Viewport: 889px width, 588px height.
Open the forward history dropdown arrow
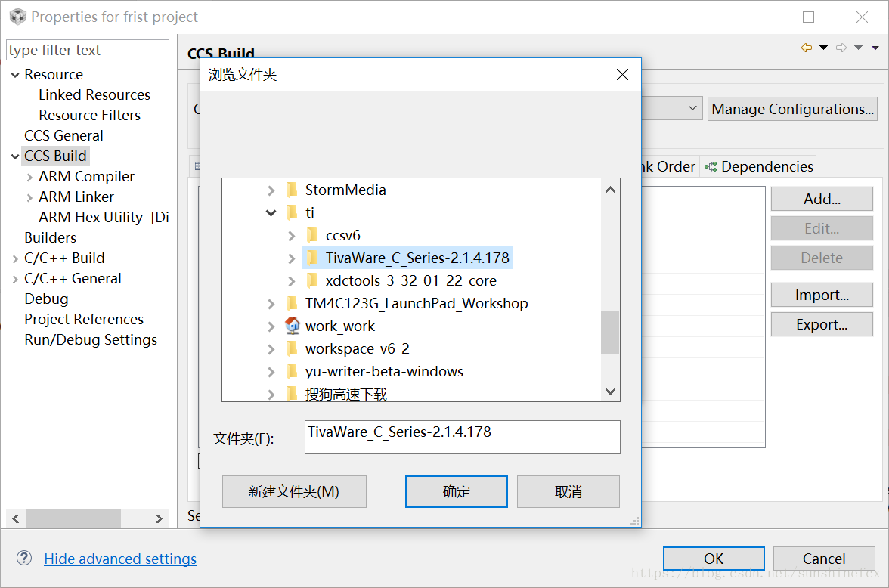tap(859, 48)
